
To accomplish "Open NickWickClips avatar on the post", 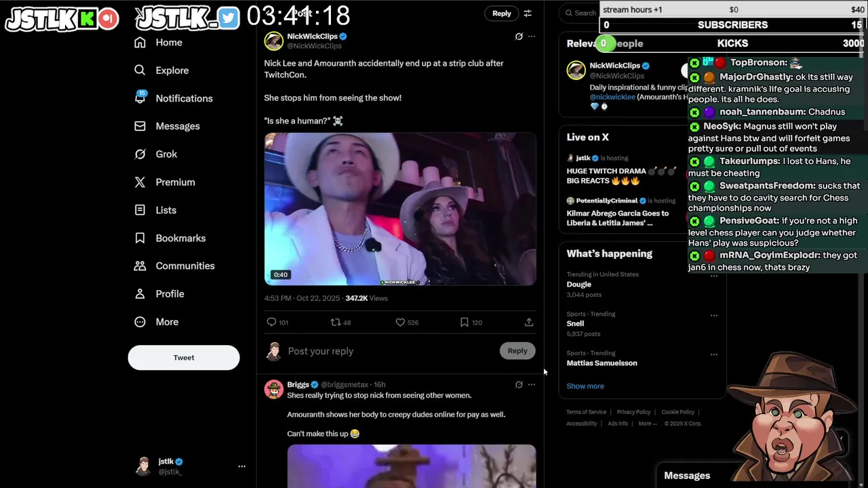I will coord(274,41).
